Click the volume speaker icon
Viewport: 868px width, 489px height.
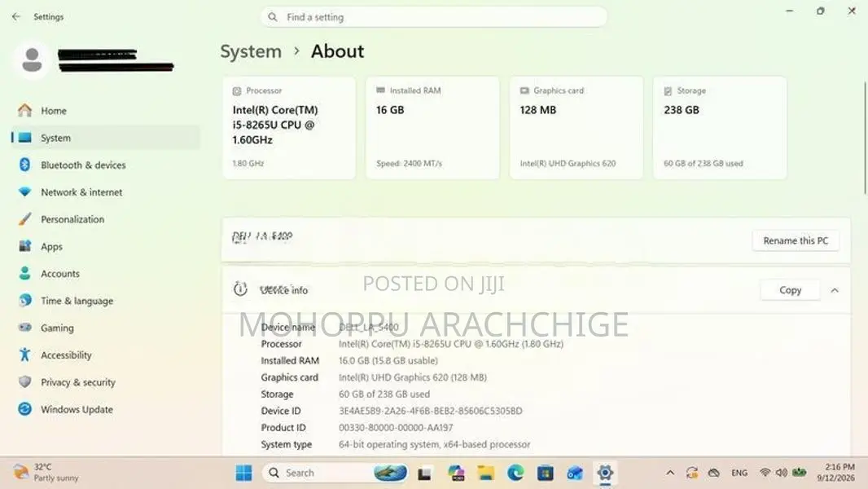tap(781, 473)
